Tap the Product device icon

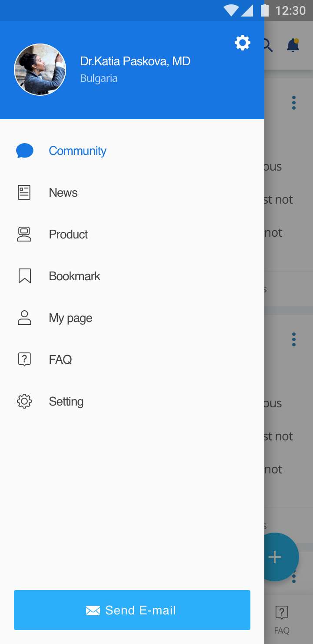24,234
